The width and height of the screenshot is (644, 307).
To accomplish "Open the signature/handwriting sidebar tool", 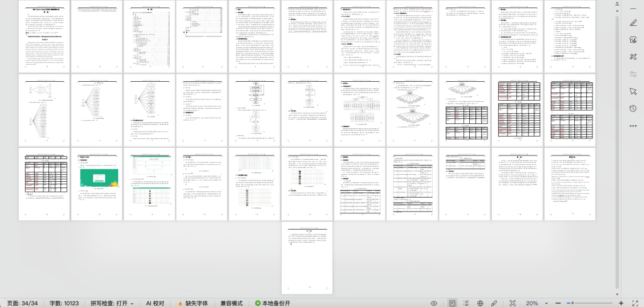I will 633,40.
